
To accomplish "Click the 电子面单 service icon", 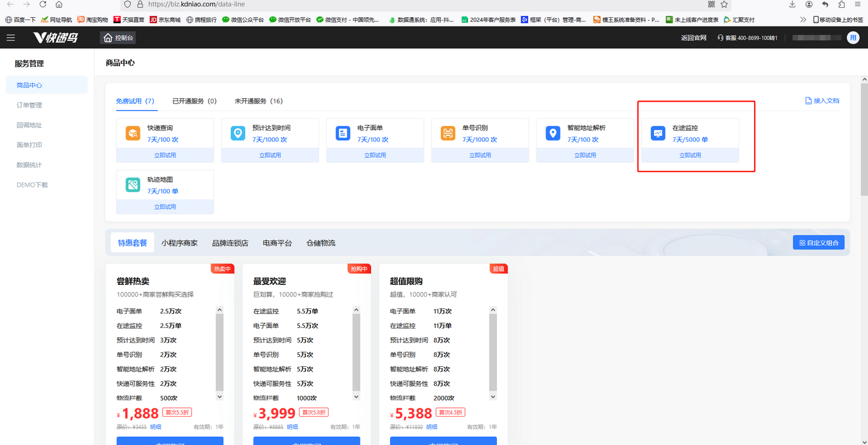I will [343, 134].
